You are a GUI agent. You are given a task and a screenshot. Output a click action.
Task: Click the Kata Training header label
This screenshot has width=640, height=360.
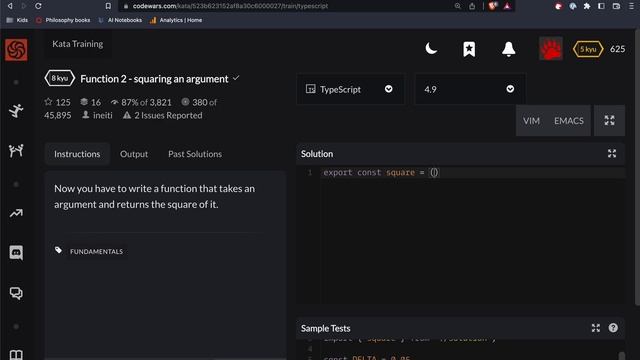78,44
